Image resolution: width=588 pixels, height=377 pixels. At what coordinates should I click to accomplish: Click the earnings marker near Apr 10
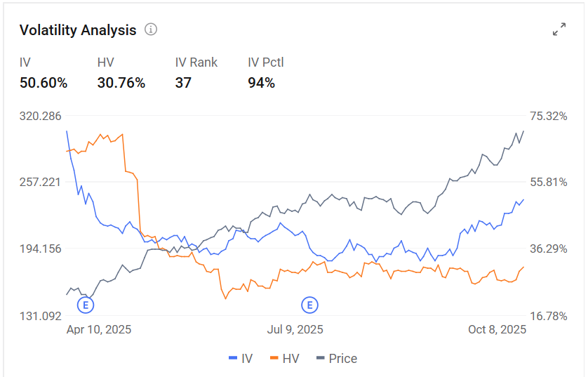86,305
